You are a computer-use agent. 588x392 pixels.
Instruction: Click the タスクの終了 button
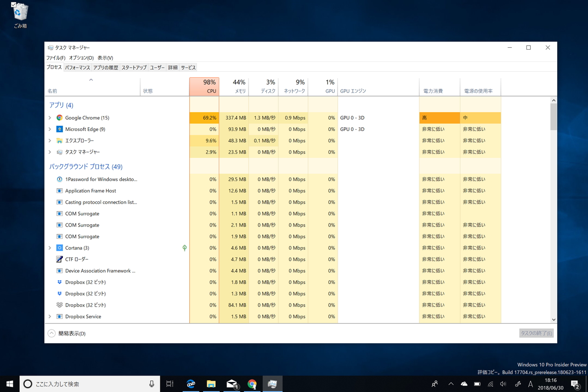click(536, 333)
